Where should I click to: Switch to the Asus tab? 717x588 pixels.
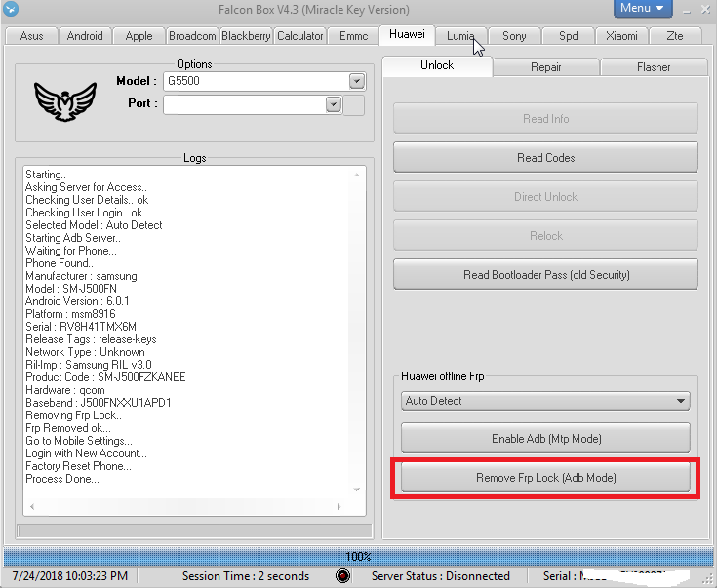click(31, 36)
